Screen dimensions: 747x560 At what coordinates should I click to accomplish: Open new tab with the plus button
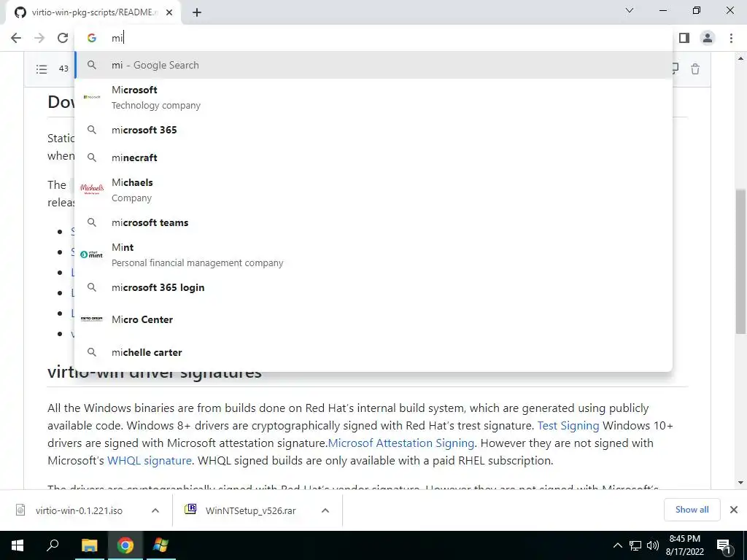[197, 12]
